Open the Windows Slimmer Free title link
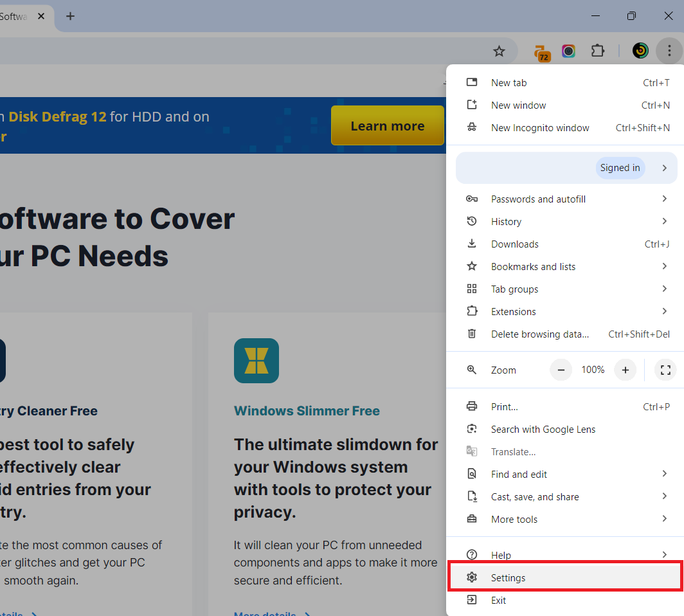Screen dimensions: 684x616 point(307,411)
